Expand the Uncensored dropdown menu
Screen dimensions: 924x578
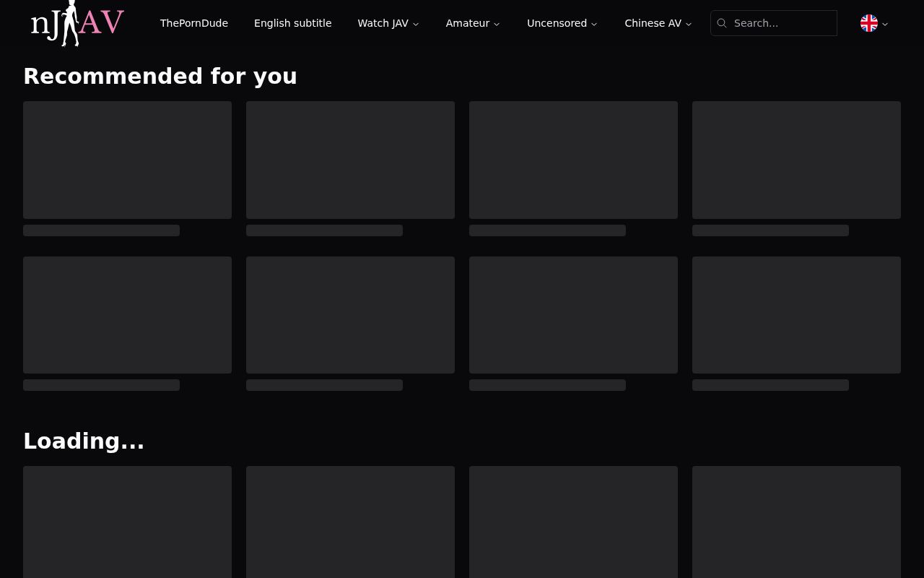(562, 23)
